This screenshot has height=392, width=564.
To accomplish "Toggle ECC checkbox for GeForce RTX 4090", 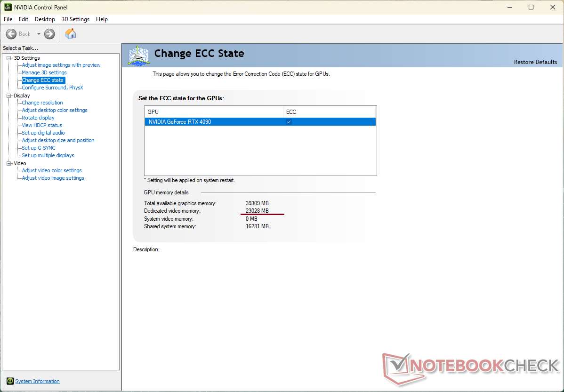I will click(x=289, y=122).
